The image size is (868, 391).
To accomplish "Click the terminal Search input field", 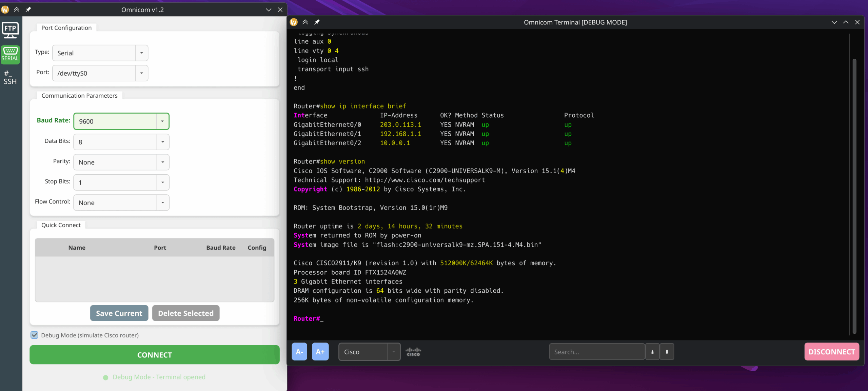I will click(x=596, y=352).
